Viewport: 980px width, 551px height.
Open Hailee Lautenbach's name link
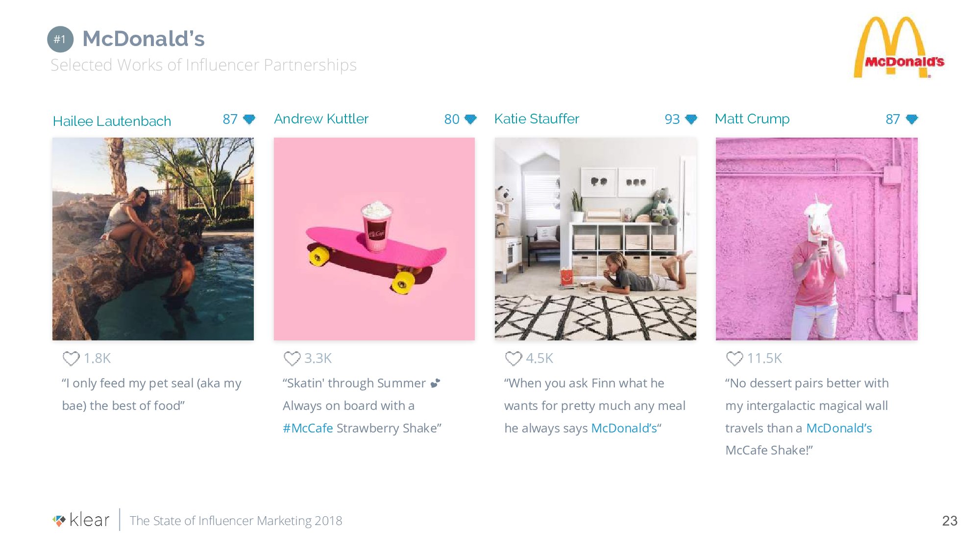click(112, 121)
